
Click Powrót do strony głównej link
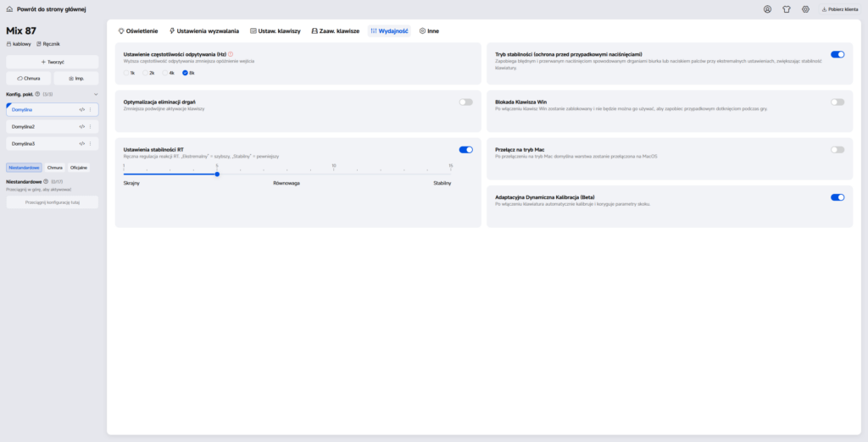(52, 9)
